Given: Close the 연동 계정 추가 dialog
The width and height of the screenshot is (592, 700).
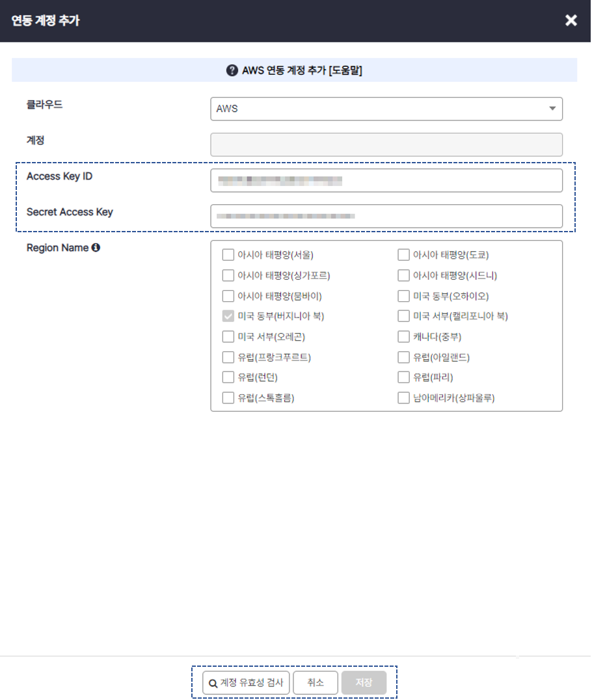Looking at the screenshot, I should [571, 21].
